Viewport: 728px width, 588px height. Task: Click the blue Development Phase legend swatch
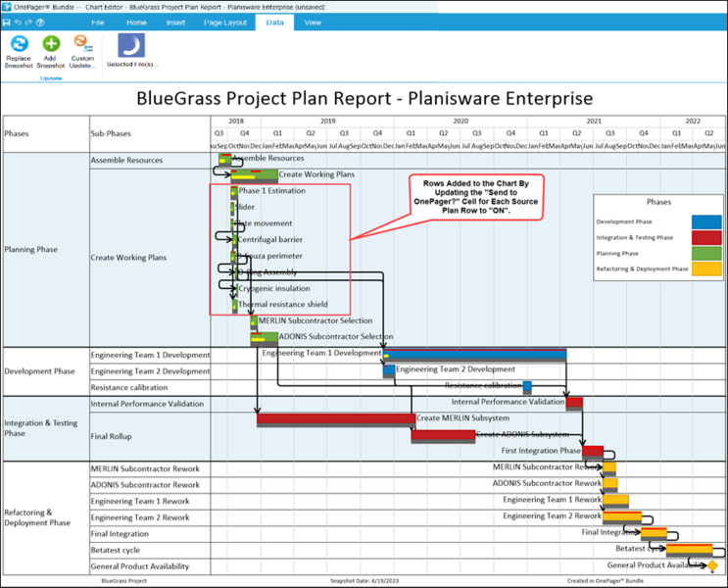tap(706, 222)
